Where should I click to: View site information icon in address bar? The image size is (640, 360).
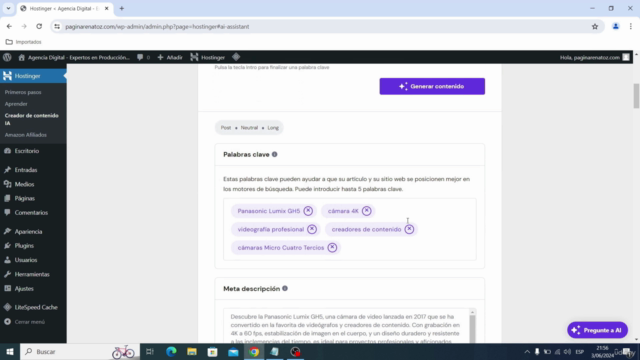57,27
